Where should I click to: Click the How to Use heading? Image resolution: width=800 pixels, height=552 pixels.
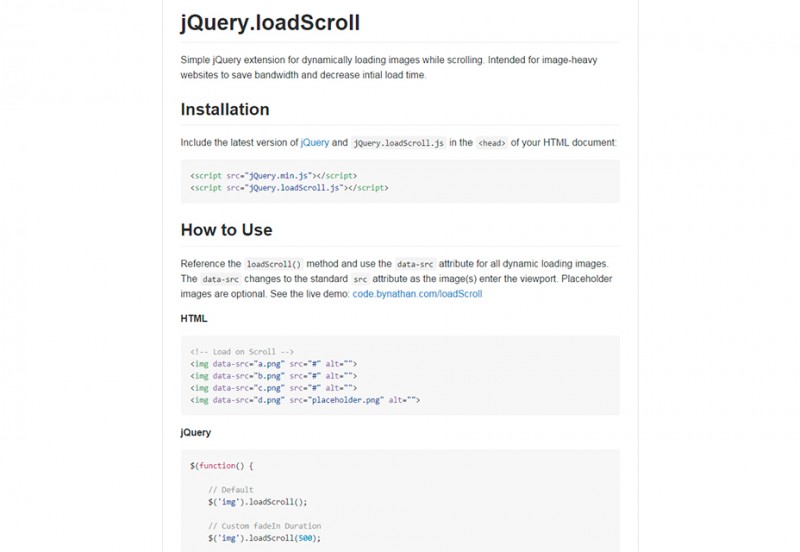(x=226, y=230)
